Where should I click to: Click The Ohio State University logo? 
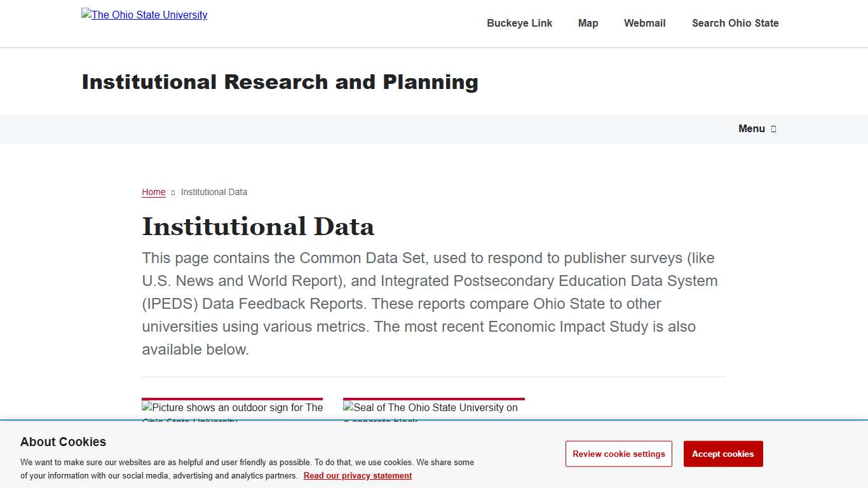point(144,15)
